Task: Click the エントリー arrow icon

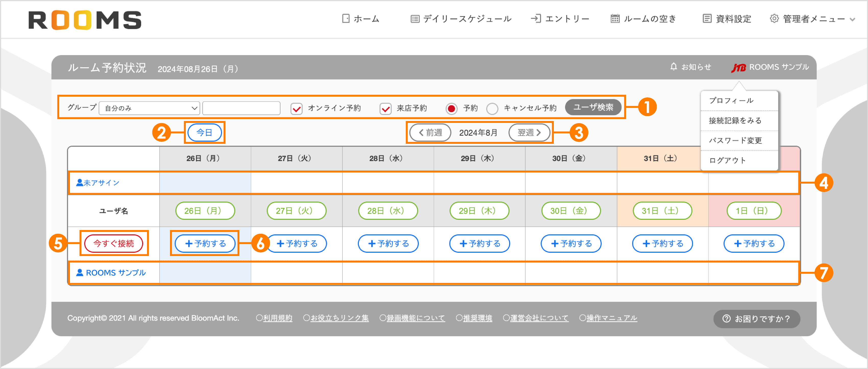Action: (x=537, y=19)
